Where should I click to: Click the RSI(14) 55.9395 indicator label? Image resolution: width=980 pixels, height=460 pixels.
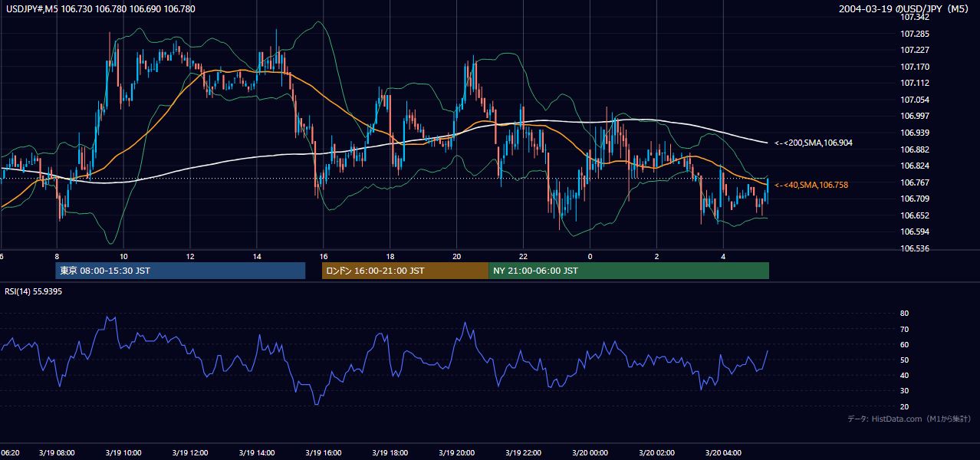[x=34, y=291]
